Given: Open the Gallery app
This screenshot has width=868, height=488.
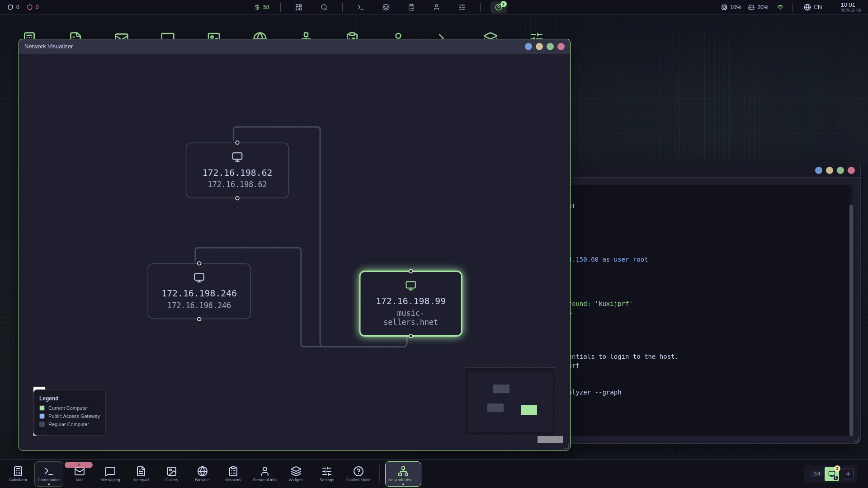Looking at the screenshot, I should pos(171,473).
